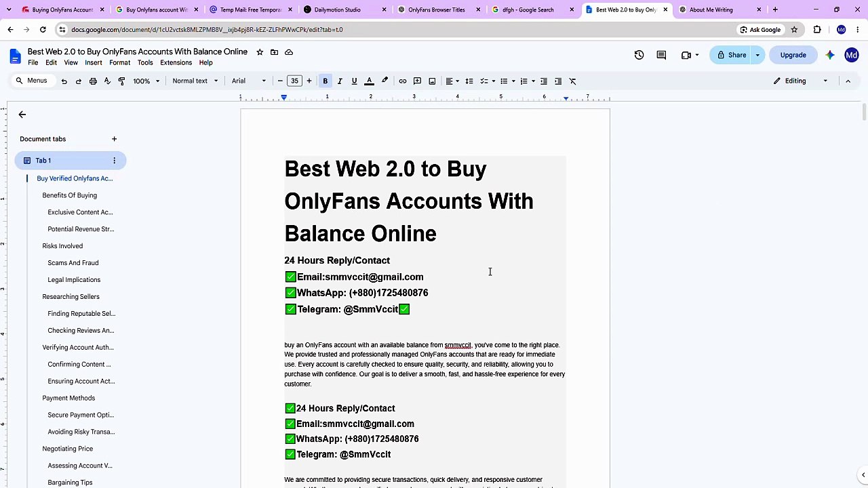868x488 pixels.
Task: Close the document tabs sidebar back arrow
Action: [22, 115]
